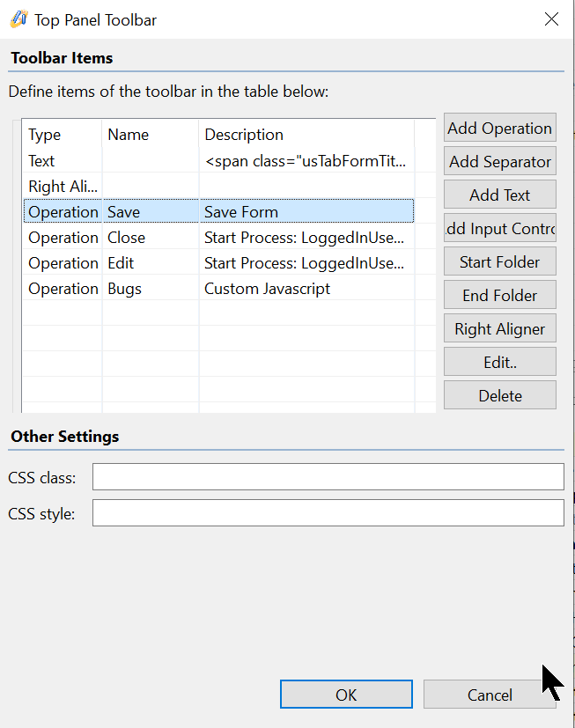This screenshot has height=728, width=575.
Task: Click the Save Form description cell
Action: click(x=306, y=212)
